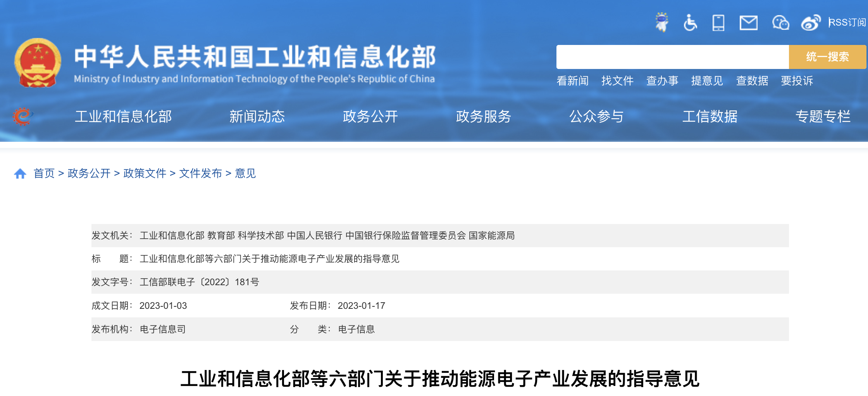
Task: Select issuing agencies text 工业和信息化部 教育部
Action: pyautogui.click(x=187, y=236)
